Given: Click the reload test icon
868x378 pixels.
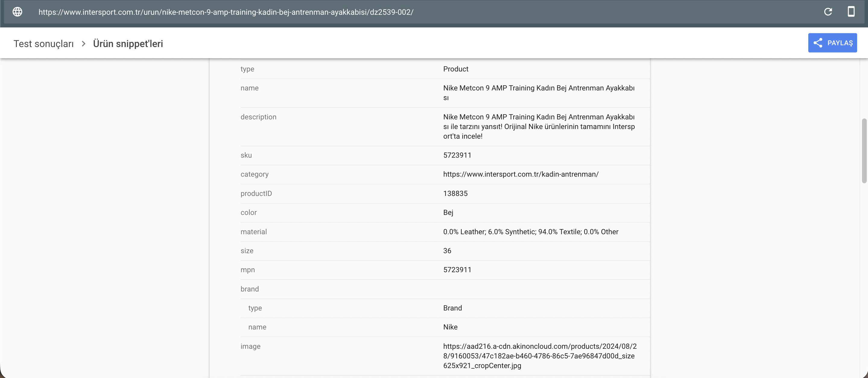Looking at the screenshot, I should coord(828,12).
